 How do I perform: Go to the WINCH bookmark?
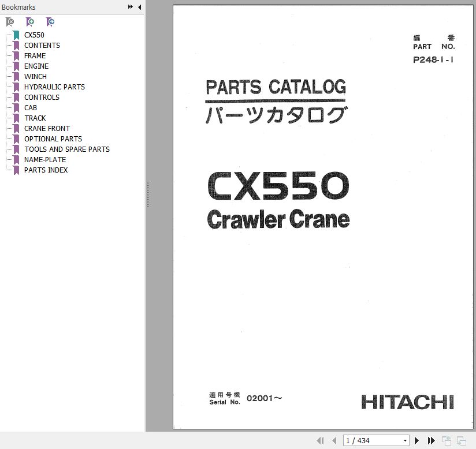point(35,76)
